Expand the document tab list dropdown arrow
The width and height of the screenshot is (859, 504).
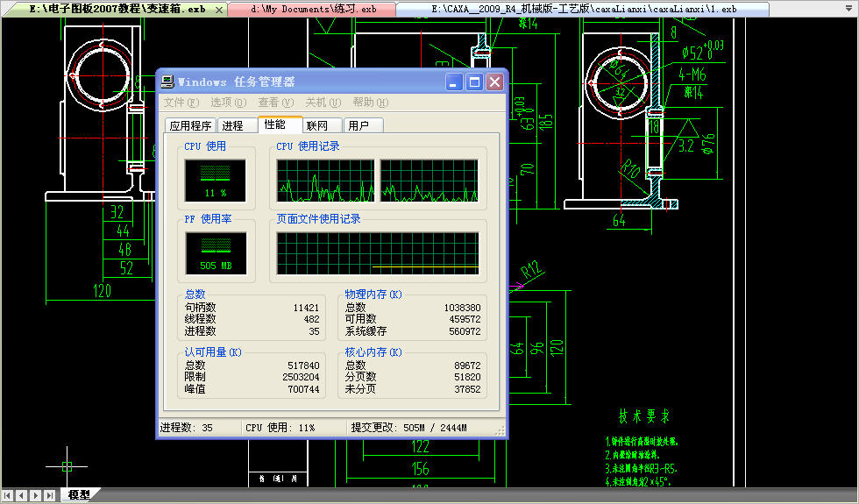(849, 8)
